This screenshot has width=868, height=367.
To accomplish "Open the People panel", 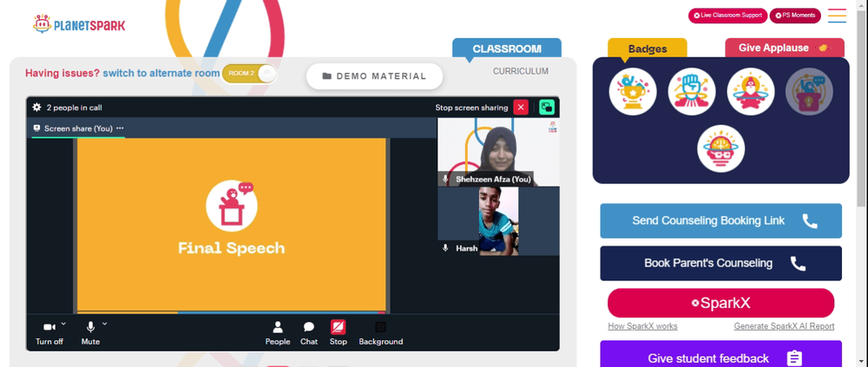I will (278, 334).
